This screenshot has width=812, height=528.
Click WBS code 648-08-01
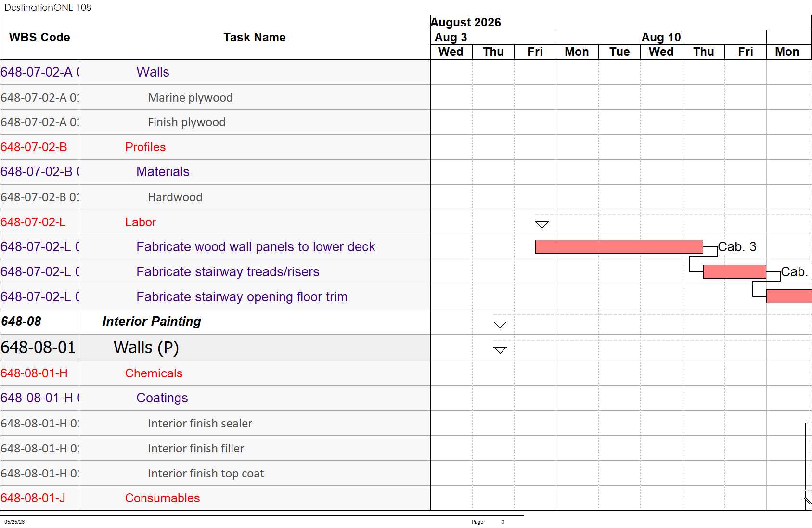(x=38, y=348)
